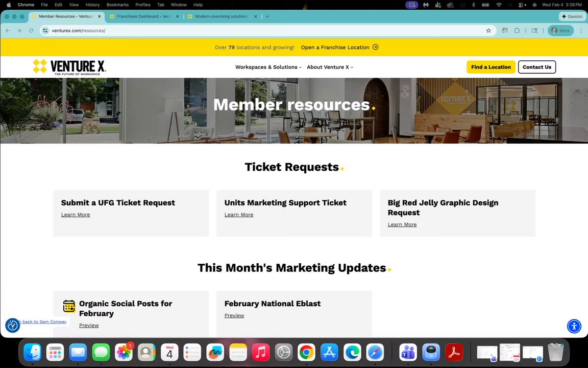Image resolution: width=588 pixels, height=368 pixels.
Task: Open the File menu
Action: click(x=44, y=5)
